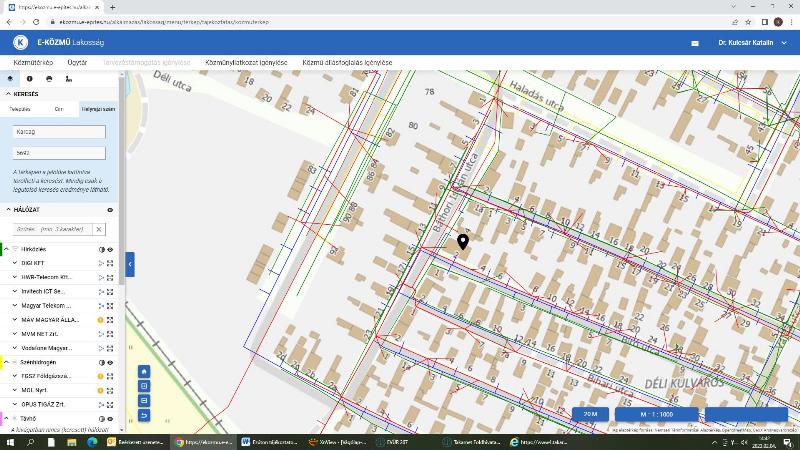Open the messages envelope icon

[695, 43]
